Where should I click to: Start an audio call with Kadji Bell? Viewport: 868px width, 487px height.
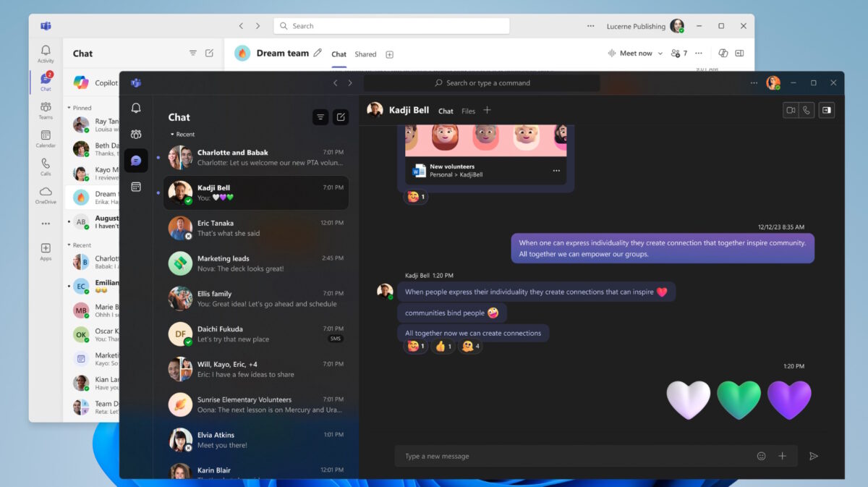(808, 109)
